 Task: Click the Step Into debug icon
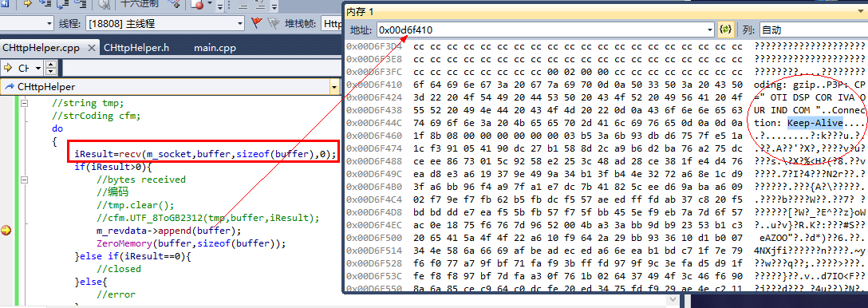click(x=45, y=4)
